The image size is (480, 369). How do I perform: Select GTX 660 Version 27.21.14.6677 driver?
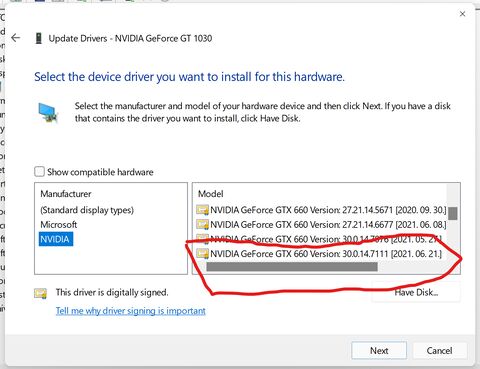(321, 224)
